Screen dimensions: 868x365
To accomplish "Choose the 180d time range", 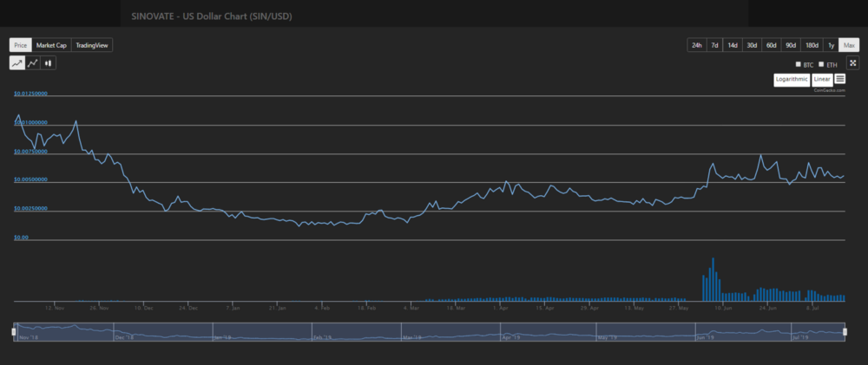I will (x=812, y=45).
